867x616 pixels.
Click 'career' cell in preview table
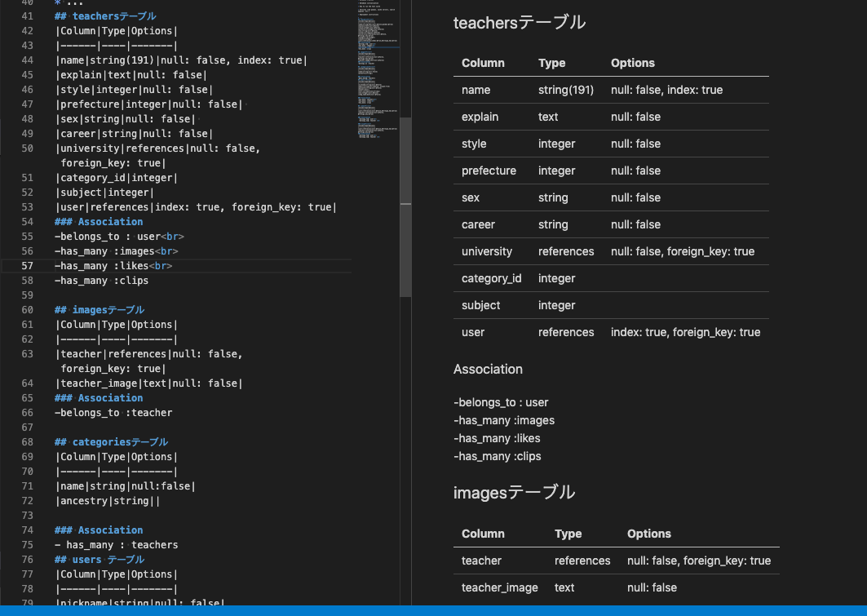pos(478,224)
